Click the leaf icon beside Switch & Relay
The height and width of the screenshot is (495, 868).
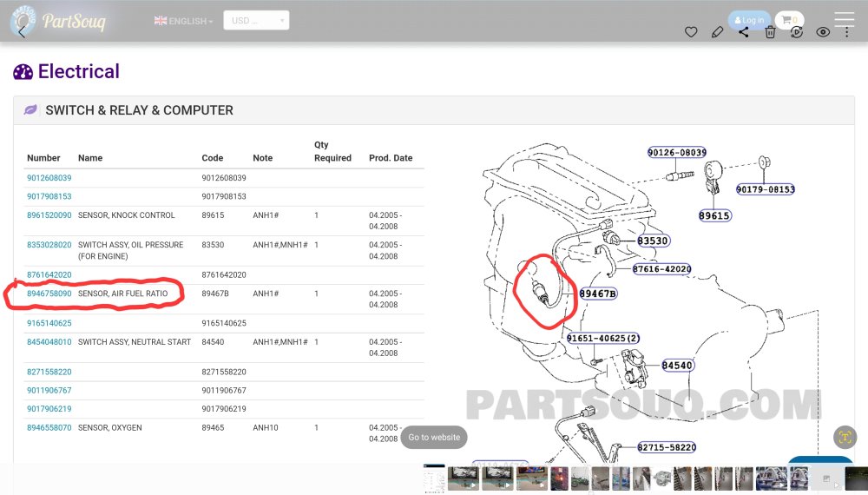click(x=30, y=109)
